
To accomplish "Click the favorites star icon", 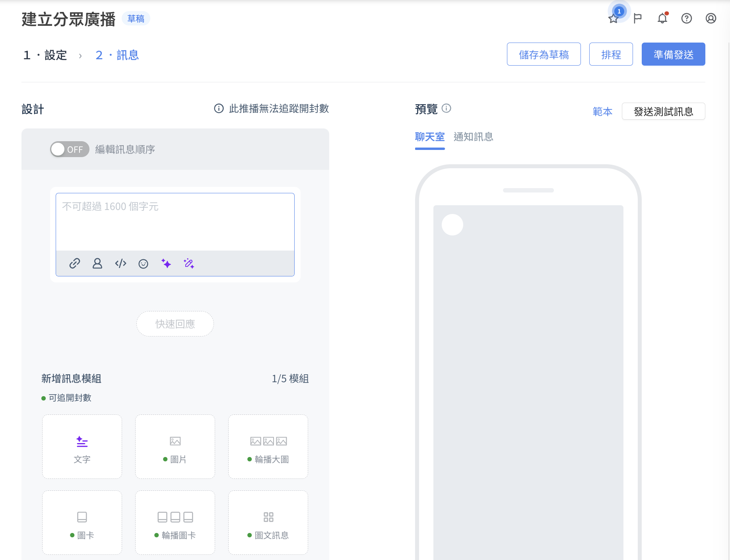I will [x=614, y=18].
